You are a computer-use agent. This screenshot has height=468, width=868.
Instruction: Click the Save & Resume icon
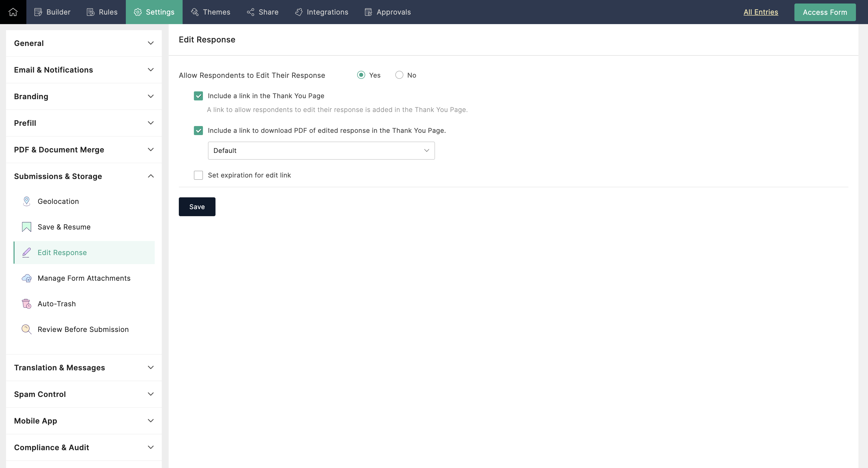pyautogui.click(x=27, y=226)
